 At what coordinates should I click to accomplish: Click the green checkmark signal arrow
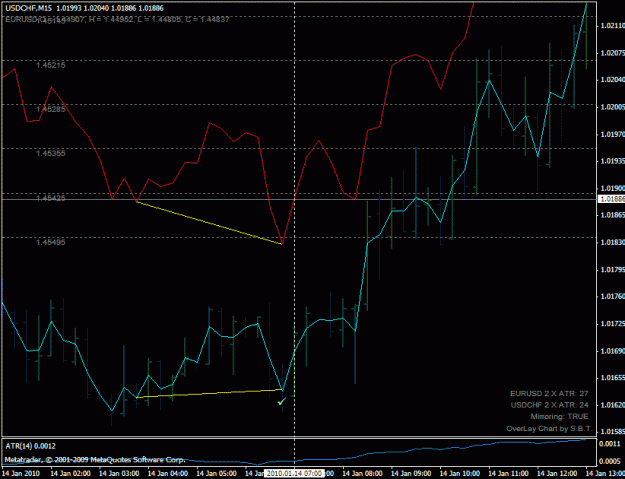tap(282, 401)
